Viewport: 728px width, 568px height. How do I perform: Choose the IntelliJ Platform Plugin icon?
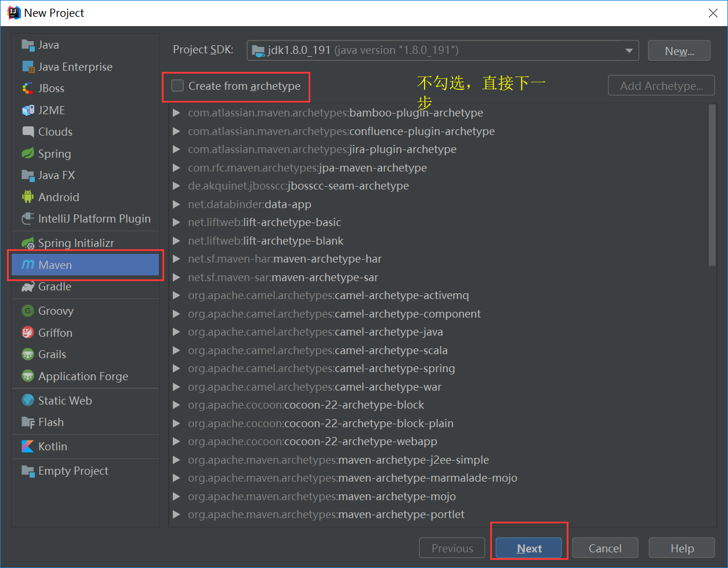click(x=28, y=219)
